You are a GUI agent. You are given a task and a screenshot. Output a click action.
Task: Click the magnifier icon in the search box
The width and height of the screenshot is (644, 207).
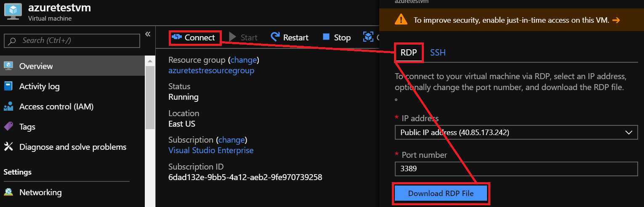tap(12, 41)
